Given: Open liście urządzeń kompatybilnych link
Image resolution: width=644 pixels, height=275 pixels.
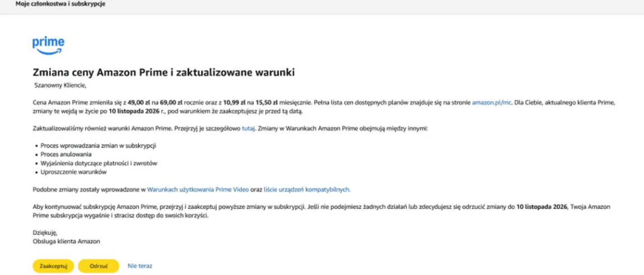Looking at the screenshot, I should [x=307, y=189].
